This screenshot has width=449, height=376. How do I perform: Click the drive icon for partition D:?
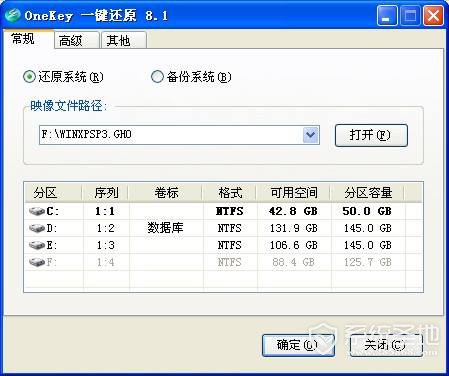coord(37,228)
